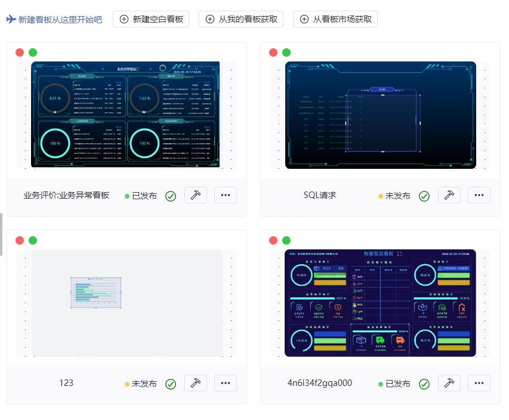Screen dimensions: 509x420
Task: Click red dot on SQL请求 card
Action: click(273, 52)
